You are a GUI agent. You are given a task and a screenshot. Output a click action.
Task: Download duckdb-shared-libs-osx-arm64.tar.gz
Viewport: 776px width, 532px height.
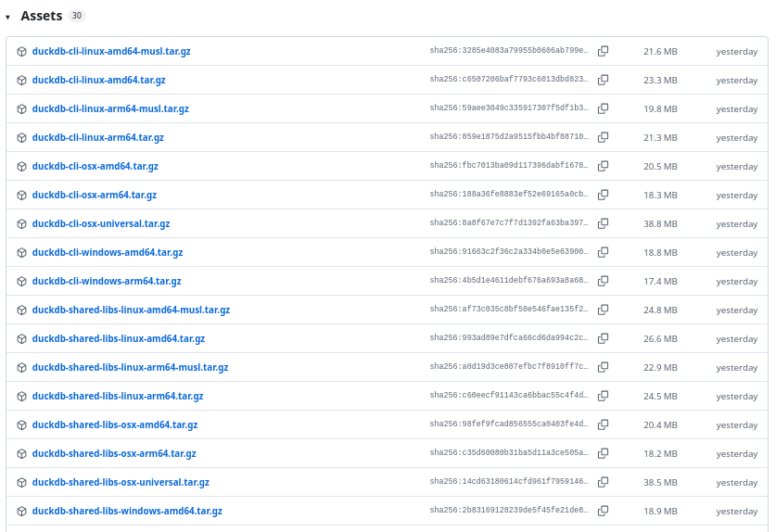[114, 453]
